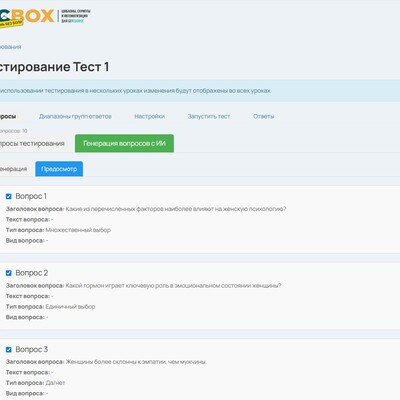Click the Вопрос 2 heading label

[x=32, y=273]
